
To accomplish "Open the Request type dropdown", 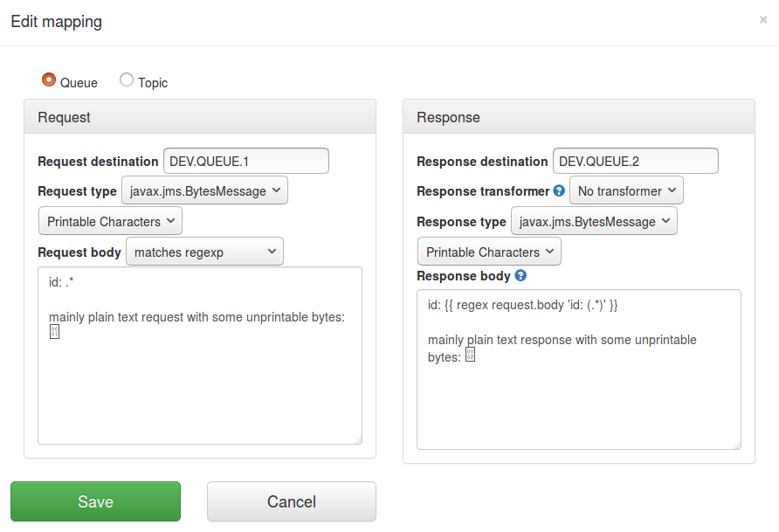I will coord(204,190).
